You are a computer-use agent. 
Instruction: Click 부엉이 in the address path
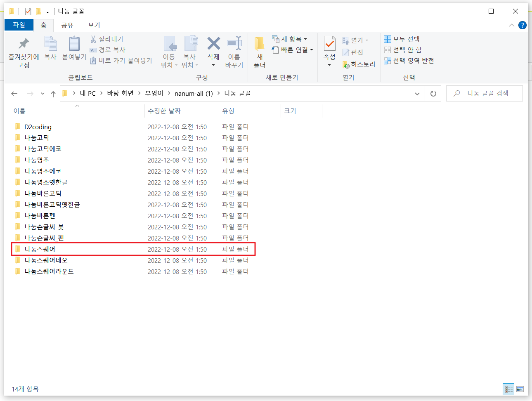tap(154, 94)
